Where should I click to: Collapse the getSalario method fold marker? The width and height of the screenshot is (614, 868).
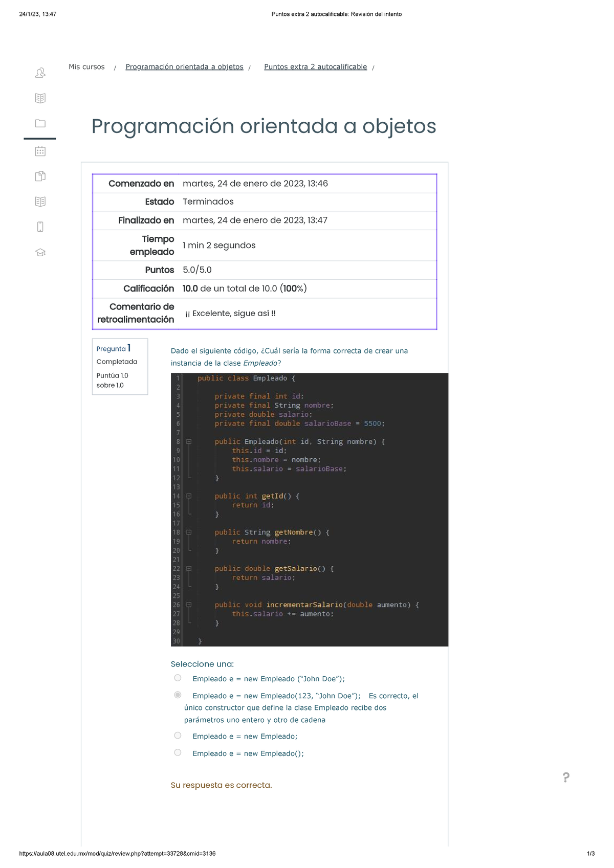coord(189,568)
